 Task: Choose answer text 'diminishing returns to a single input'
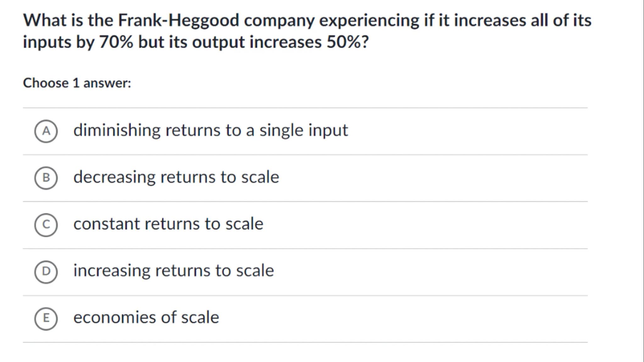coord(210,130)
